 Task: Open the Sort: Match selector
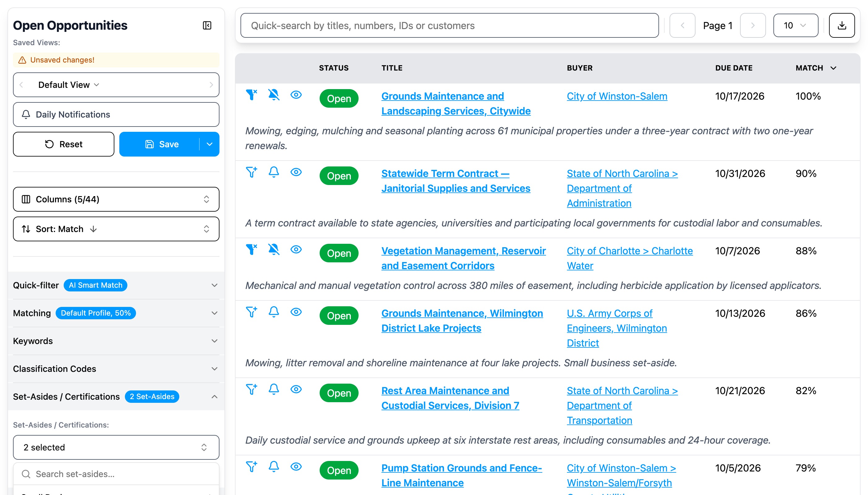coord(116,229)
